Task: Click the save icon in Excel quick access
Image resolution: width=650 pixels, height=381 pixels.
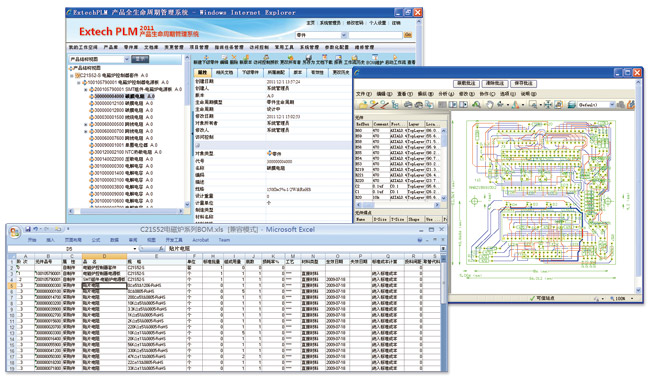Action: (x=28, y=229)
